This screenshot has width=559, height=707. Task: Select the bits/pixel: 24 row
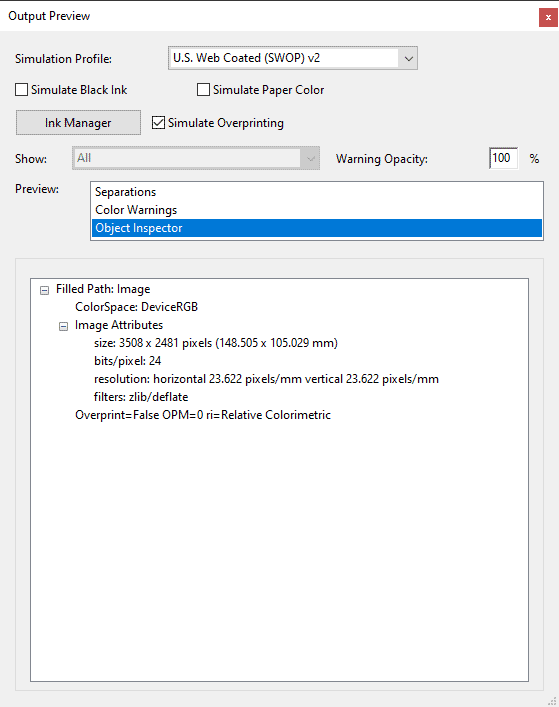click(127, 361)
